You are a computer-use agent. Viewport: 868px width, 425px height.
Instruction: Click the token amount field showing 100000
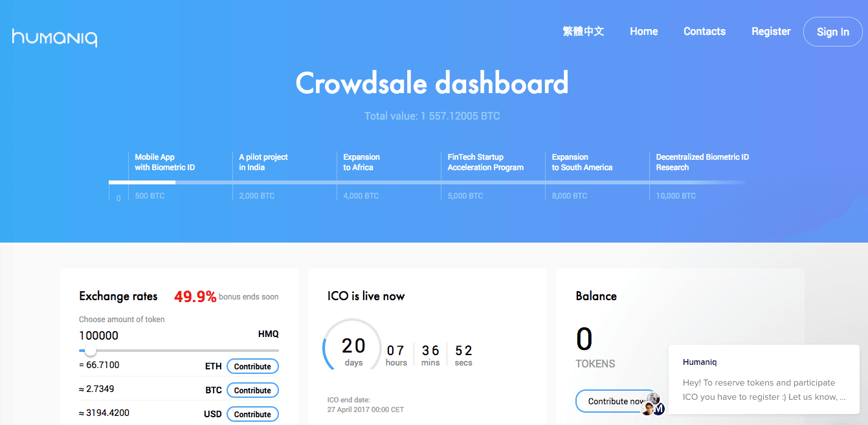[x=129, y=335]
